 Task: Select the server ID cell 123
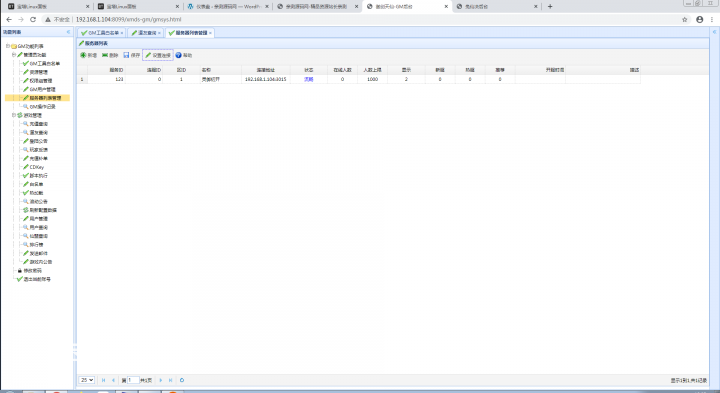point(106,79)
